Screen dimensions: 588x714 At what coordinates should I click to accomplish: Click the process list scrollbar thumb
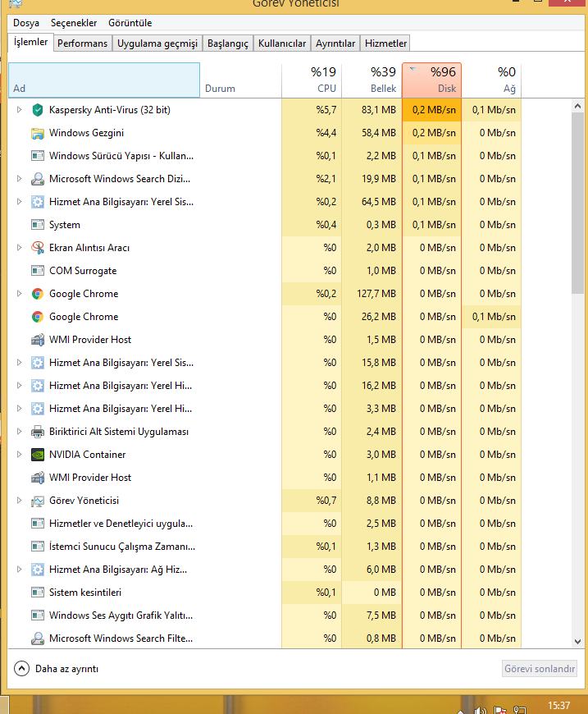point(578,203)
